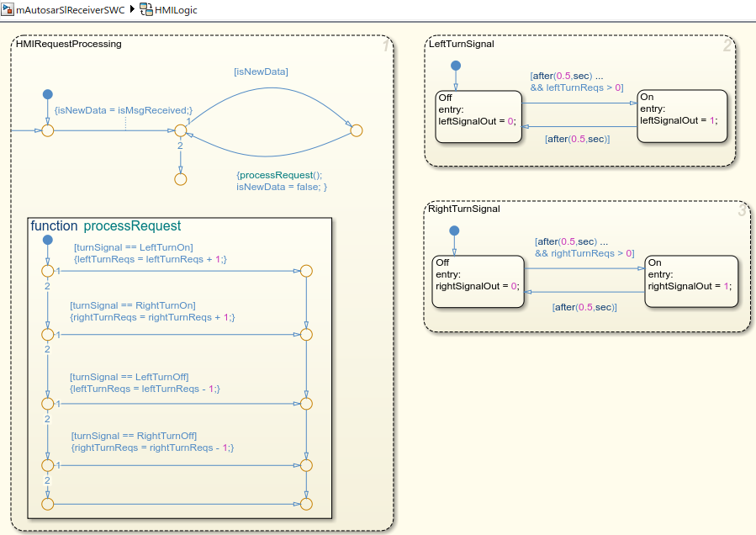The image size is (756, 535).
Task: Click the mAutosarSlReceiverSWC model icon in breadcrumb
Action: tap(8, 9)
